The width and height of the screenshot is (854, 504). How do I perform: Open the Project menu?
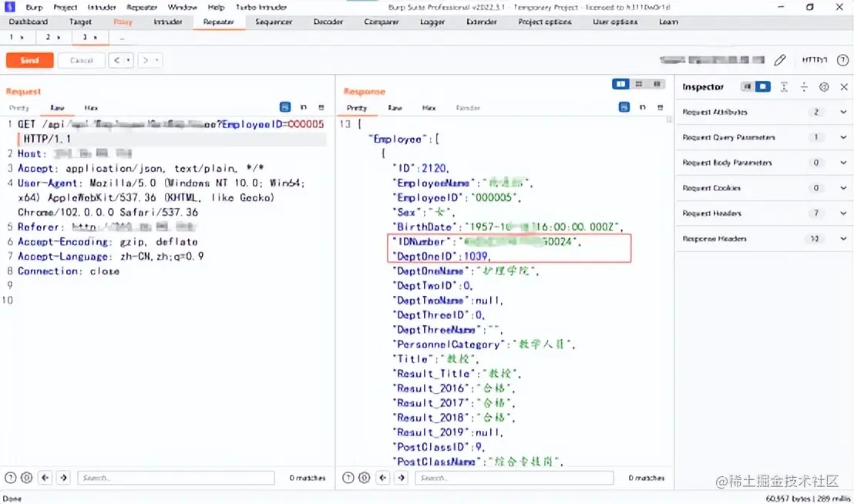click(65, 7)
